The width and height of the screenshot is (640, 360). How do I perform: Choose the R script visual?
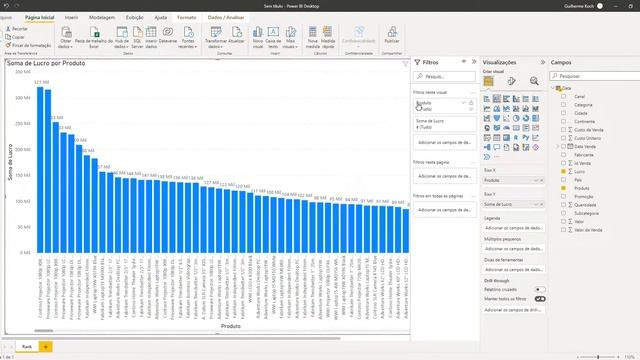(516, 138)
